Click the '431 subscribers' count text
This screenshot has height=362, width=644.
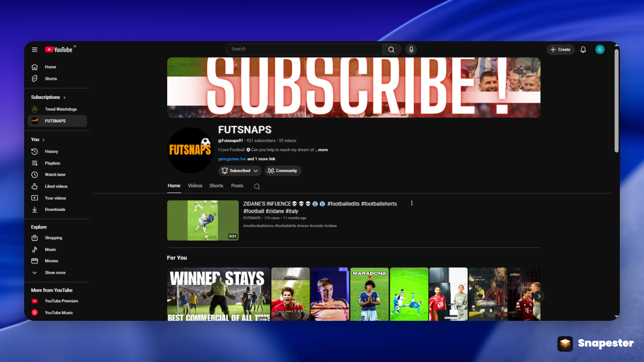(261, 141)
